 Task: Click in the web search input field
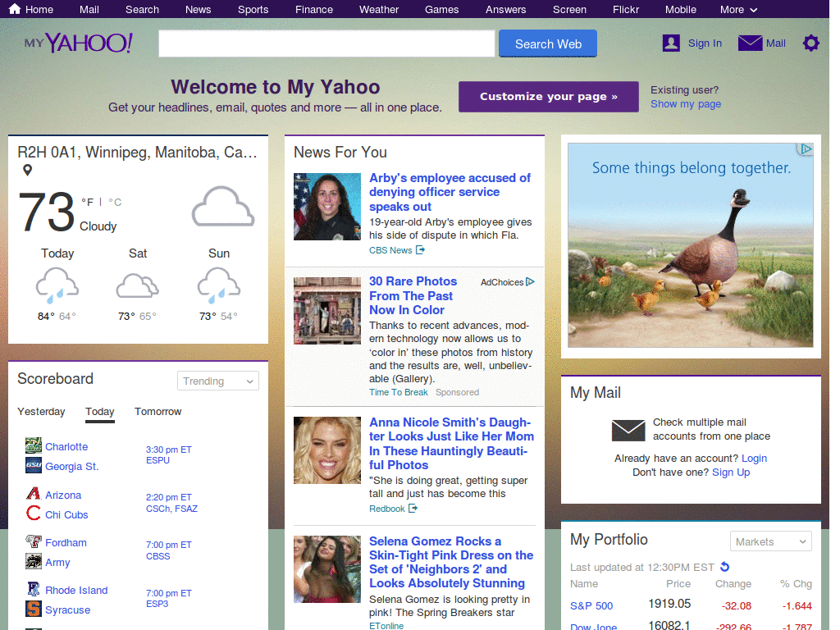coord(326,43)
